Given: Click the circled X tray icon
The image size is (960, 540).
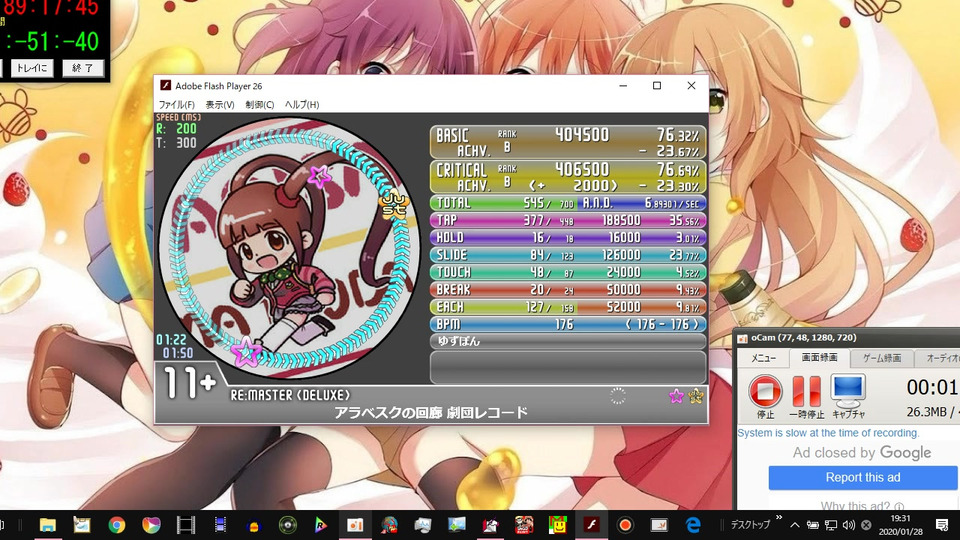Looking at the screenshot, I should click(866, 525).
